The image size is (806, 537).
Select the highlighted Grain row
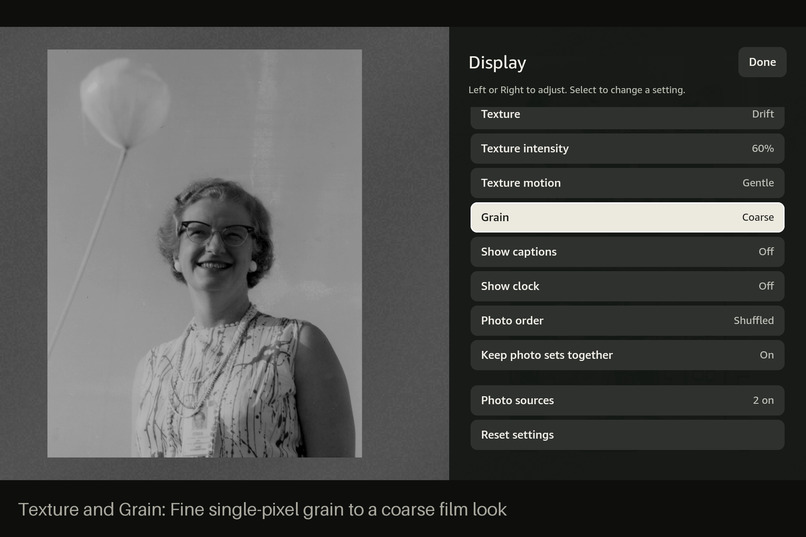(627, 217)
